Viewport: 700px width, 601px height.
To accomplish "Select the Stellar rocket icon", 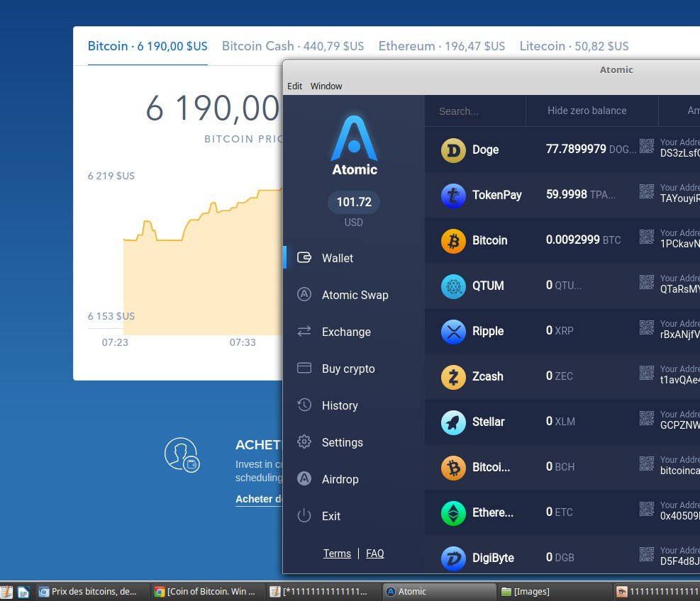I will point(453,422).
